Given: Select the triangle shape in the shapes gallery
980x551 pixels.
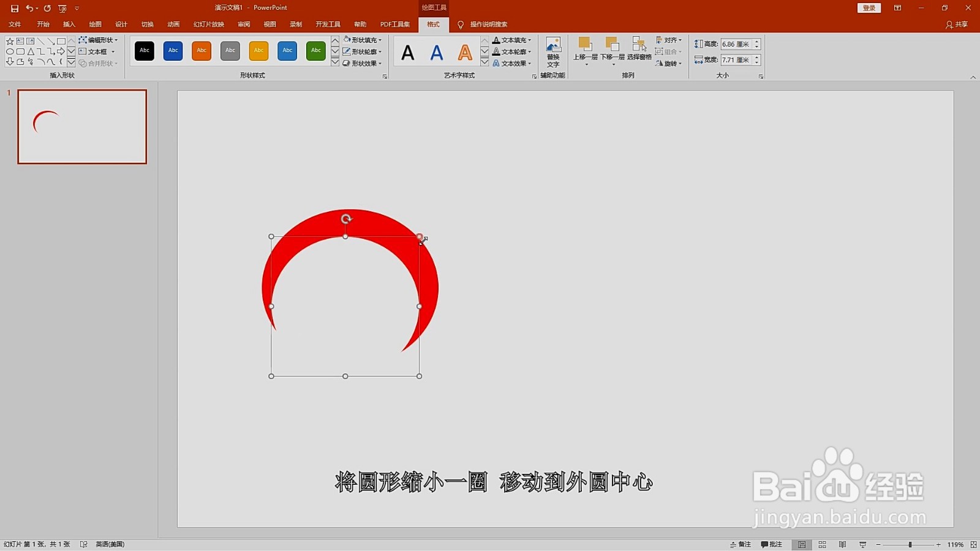Looking at the screenshot, I should (31, 51).
